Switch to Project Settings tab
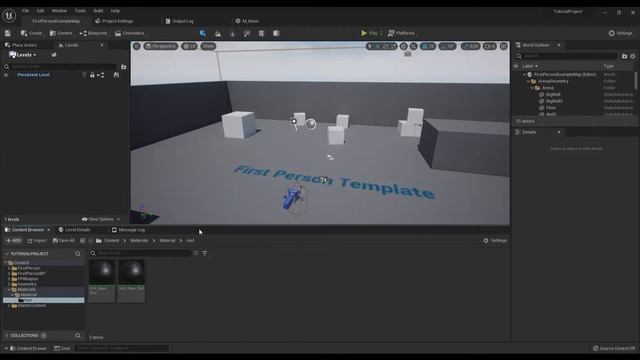 click(x=114, y=21)
